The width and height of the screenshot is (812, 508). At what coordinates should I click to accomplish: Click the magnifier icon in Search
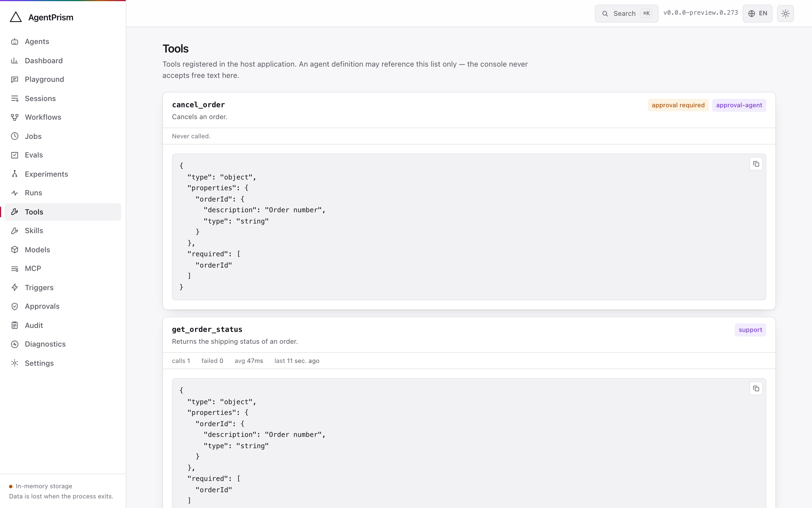click(x=605, y=14)
